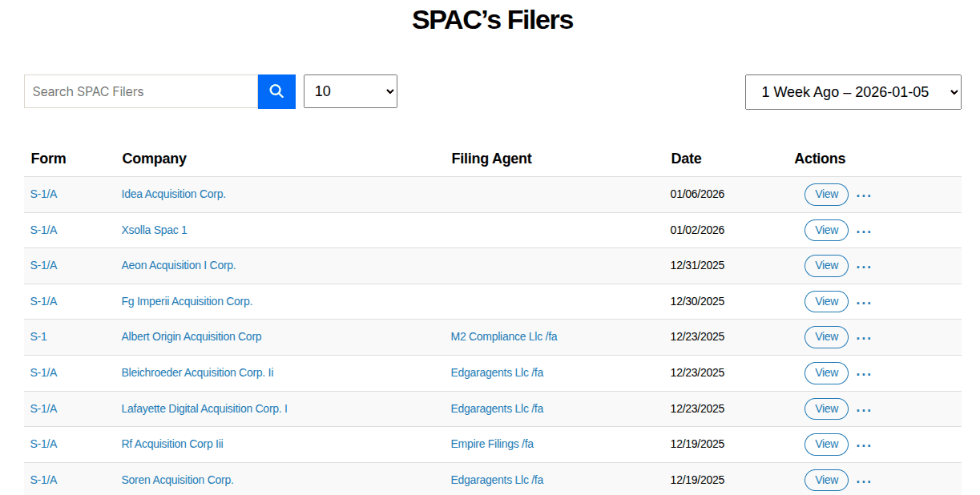Open ellipsis menu for Fg Imperii Acquisition Corp.
Image resolution: width=980 pixels, height=495 pixels.
[863, 303]
